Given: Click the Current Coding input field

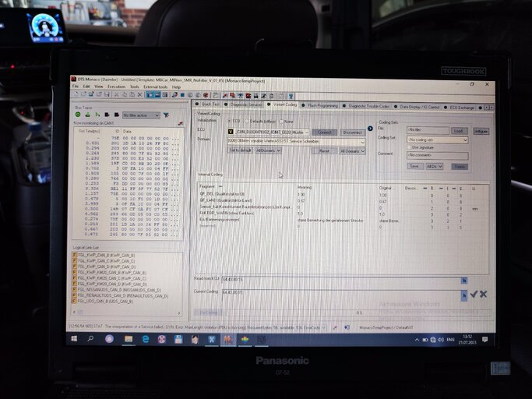Looking at the screenshot, I should point(341,295).
